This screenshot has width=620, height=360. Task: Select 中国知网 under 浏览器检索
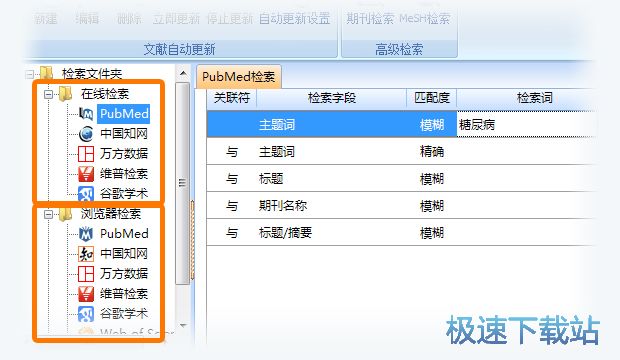pos(124,254)
